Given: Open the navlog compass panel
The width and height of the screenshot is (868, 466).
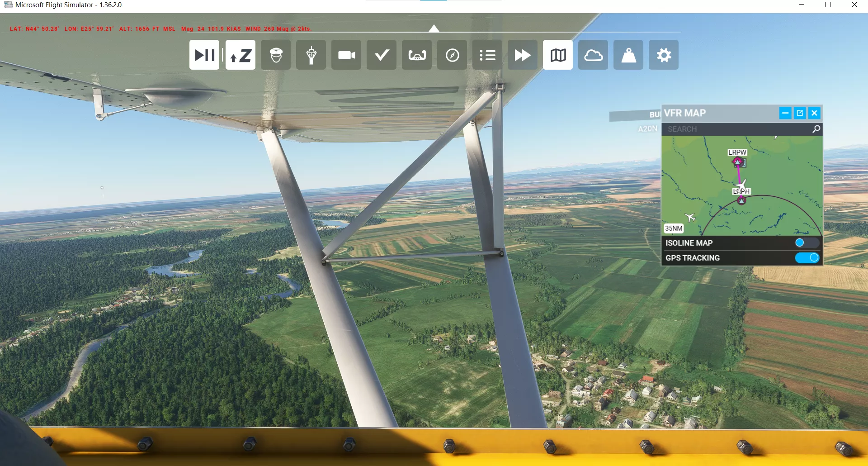Looking at the screenshot, I should (452, 55).
